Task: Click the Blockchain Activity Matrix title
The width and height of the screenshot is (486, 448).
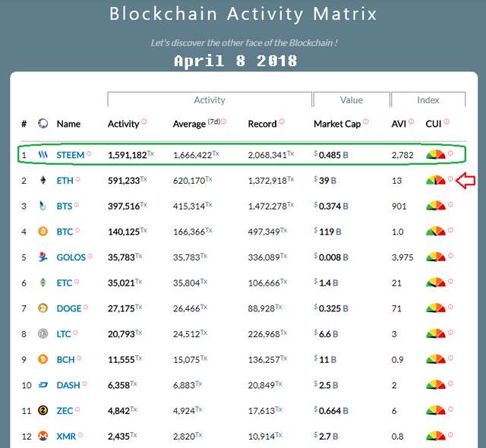Action: tap(243, 14)
